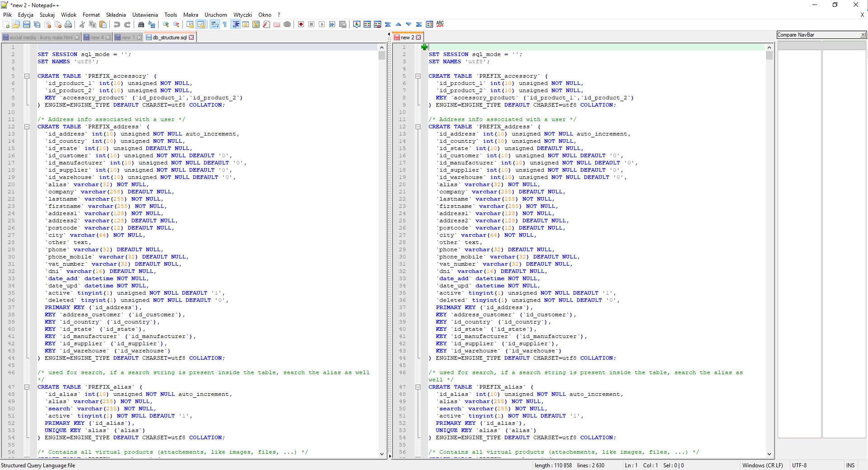Screen dimensions: 868x470
Task: Toggle synchronized vertical scrolling
Action: (x=190, y=24)
